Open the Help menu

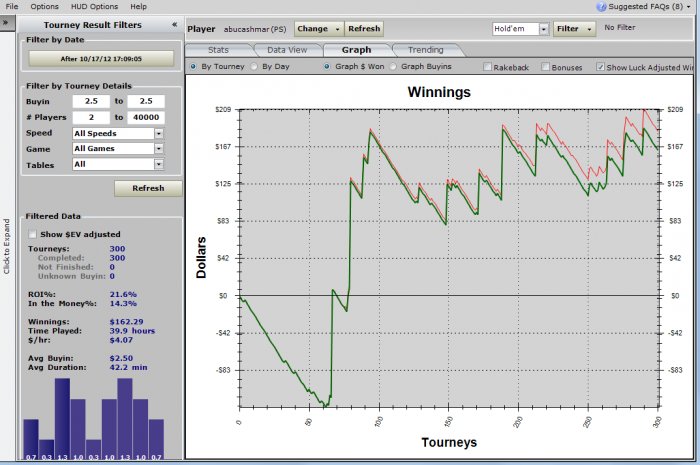point(138,6)
